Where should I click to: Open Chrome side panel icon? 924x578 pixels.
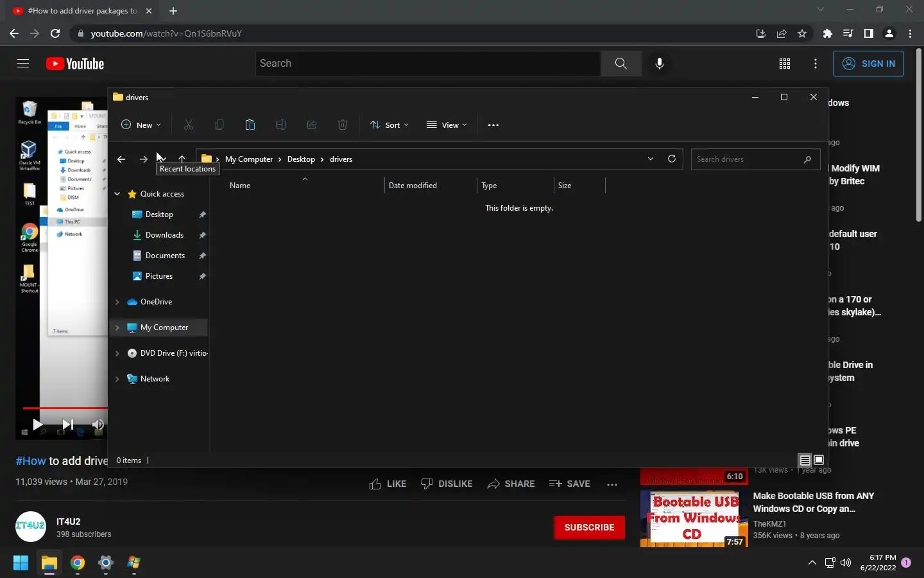pyautogui.click(x=869, y=33)
